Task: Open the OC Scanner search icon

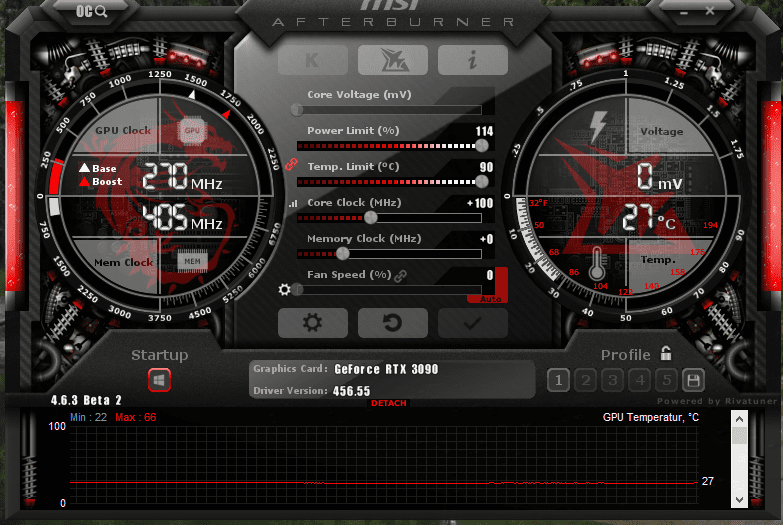Action: (91, 11)
